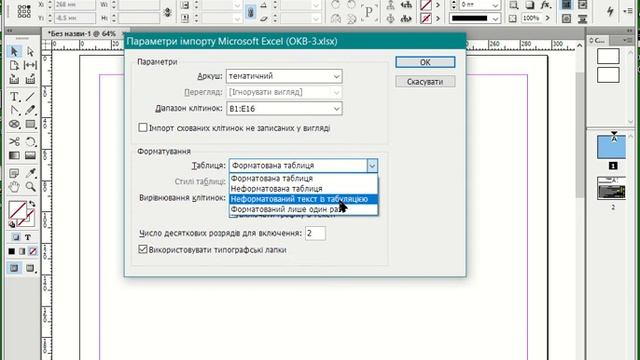Uncheck use typographer's quotes checkbox
This screenshot has width=640, height=360.
point(142,249)
